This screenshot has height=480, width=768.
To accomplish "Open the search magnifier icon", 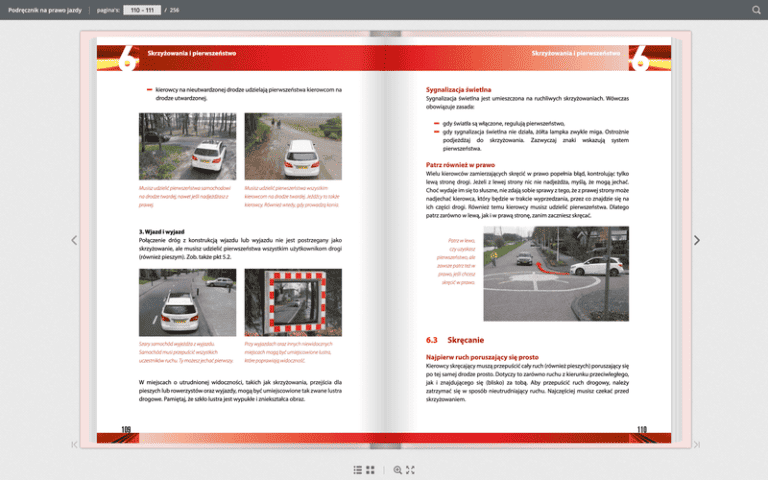I will pos(756,10).
